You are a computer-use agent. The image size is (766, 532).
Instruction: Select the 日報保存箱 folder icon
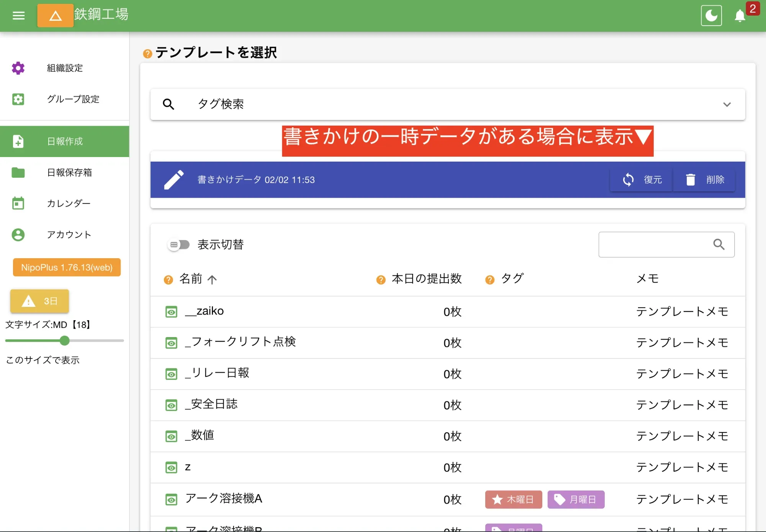pos(18,172)
